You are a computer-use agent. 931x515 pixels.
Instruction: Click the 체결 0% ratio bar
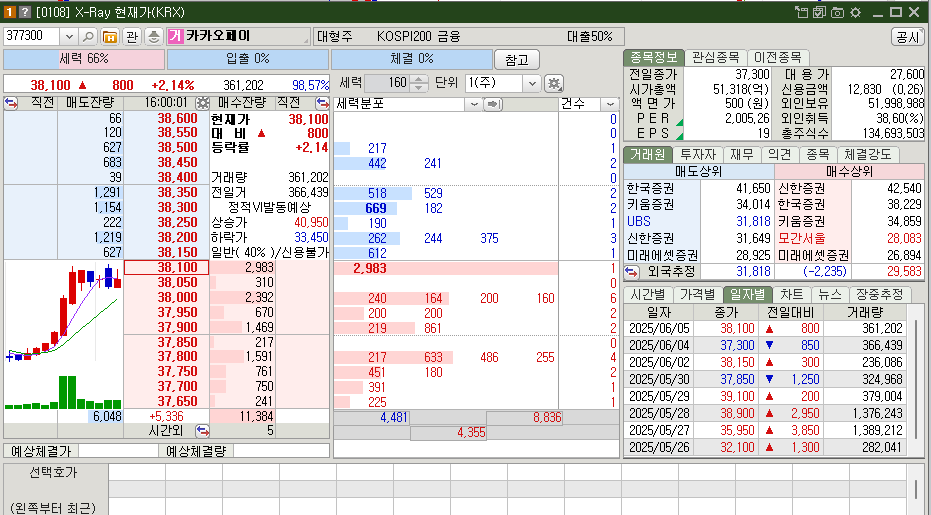point(411,59)
